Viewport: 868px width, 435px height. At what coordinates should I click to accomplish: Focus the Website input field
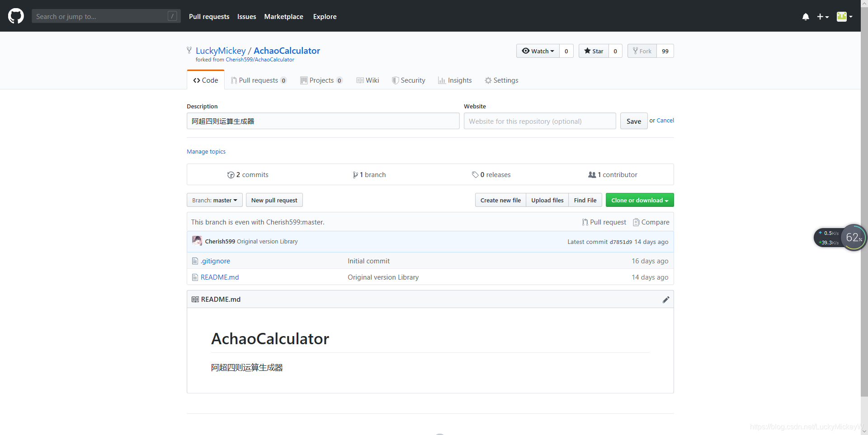tap(540, 121)
